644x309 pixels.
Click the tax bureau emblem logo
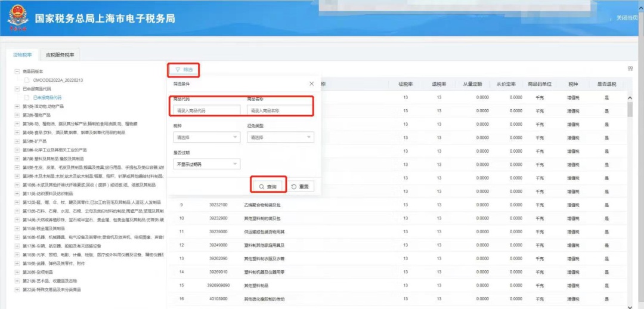[18, 18]
